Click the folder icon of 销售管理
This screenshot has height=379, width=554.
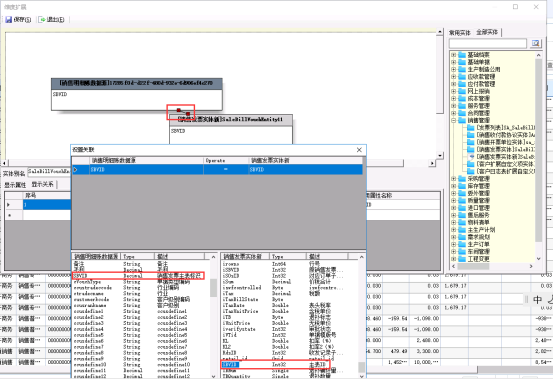pos(462,120)
